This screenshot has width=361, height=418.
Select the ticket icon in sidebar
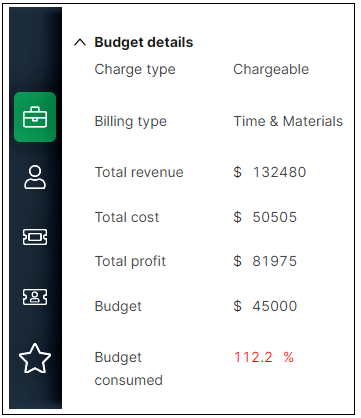pyautogui.click(x=35, y=237)
